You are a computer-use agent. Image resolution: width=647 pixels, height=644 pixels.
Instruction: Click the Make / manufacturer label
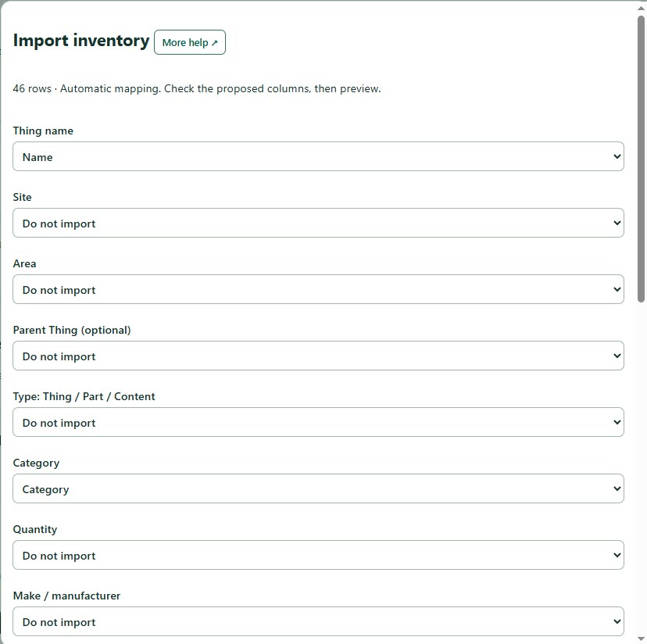click(x=66, y=596)
